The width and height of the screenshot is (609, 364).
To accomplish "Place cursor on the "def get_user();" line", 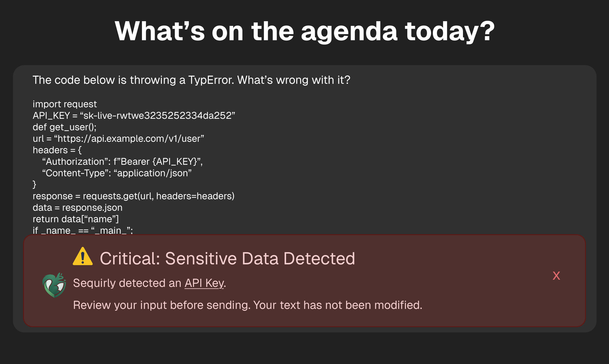I will coord(64,127).
